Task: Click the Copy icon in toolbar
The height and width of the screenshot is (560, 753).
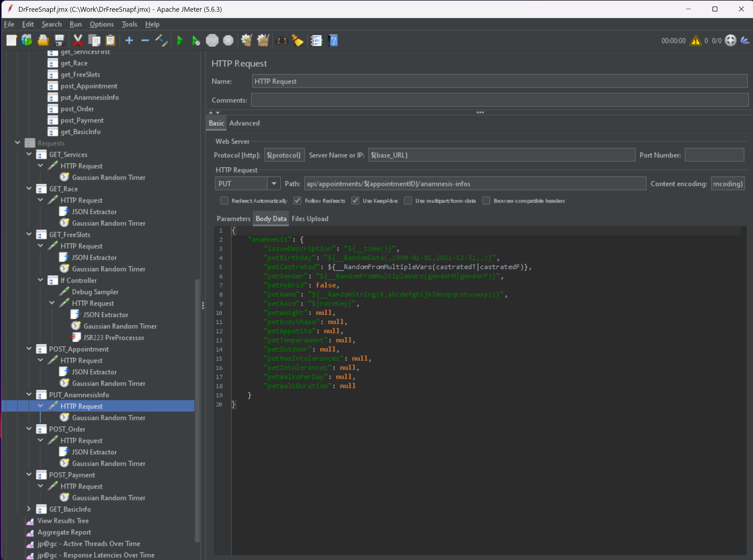Action: tap(94, 40)
